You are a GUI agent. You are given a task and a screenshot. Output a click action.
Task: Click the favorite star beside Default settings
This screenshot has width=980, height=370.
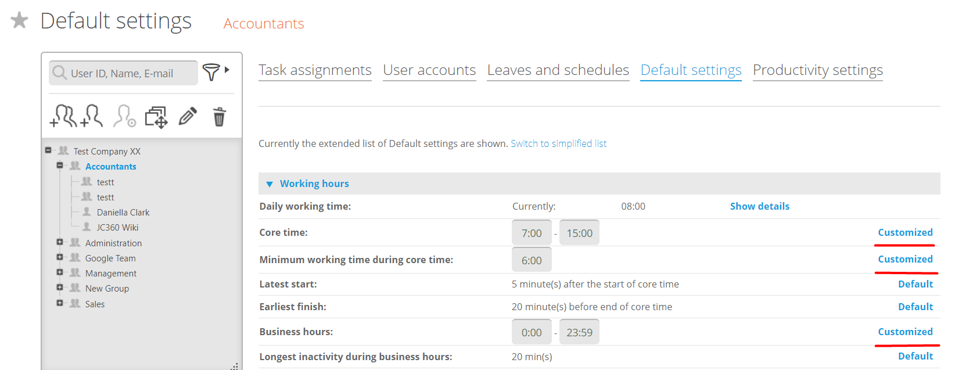pyautogui.click(x=19, y=21)
